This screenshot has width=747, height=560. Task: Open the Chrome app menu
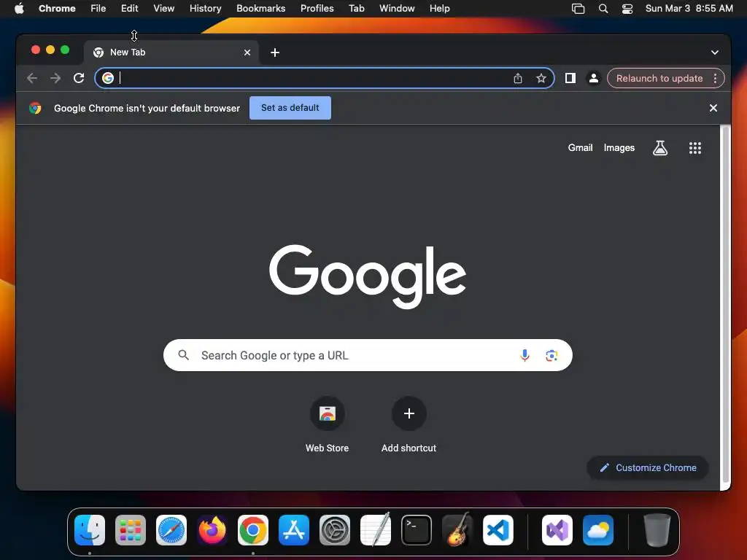57,9
